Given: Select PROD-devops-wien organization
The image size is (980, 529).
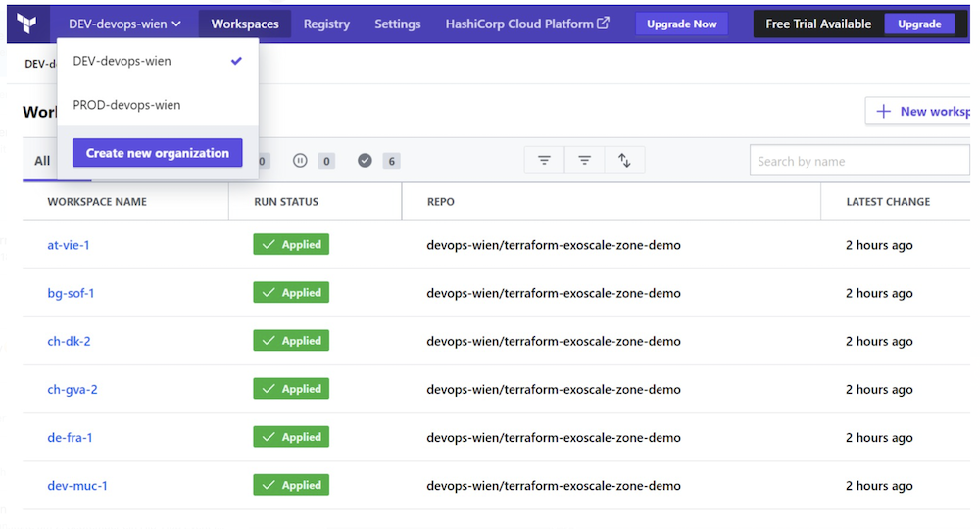Looking at the screenshot, I should (158, 104).
